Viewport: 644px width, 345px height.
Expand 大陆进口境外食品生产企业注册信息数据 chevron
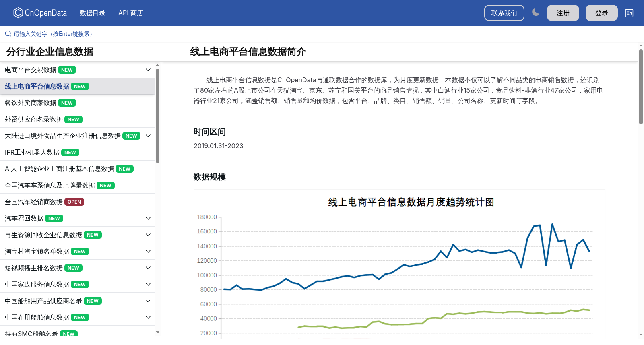coord(148,136)
